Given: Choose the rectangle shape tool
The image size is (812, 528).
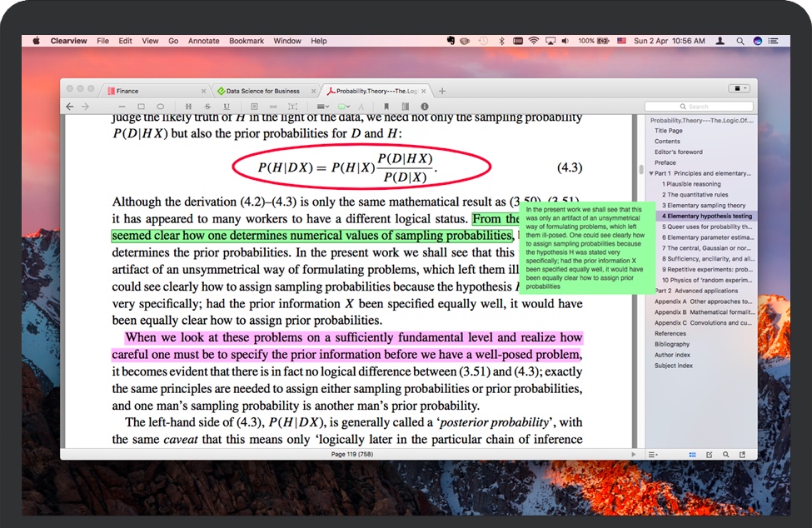Looking at the screenshot, I should tap(141, 107).
